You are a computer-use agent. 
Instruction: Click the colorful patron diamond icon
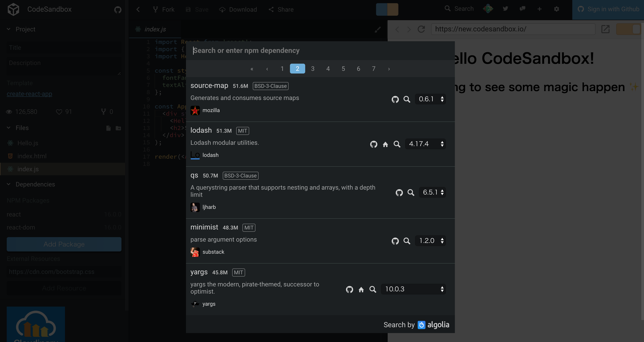[x=488, y=9]
